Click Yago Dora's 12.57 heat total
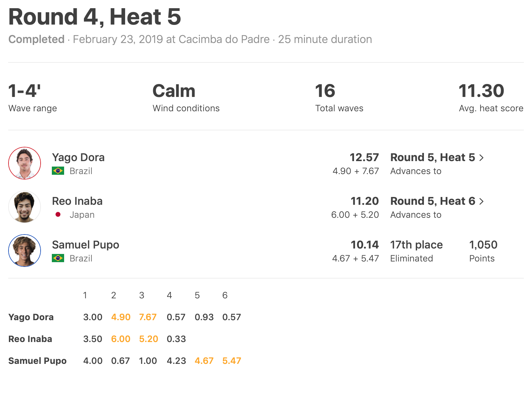532x398 pixels. tap(364, 157)
